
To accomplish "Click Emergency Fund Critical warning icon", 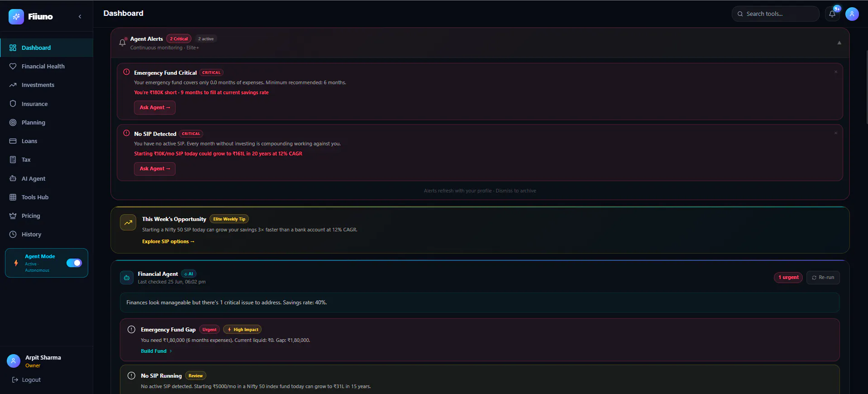I will (126, 72).
